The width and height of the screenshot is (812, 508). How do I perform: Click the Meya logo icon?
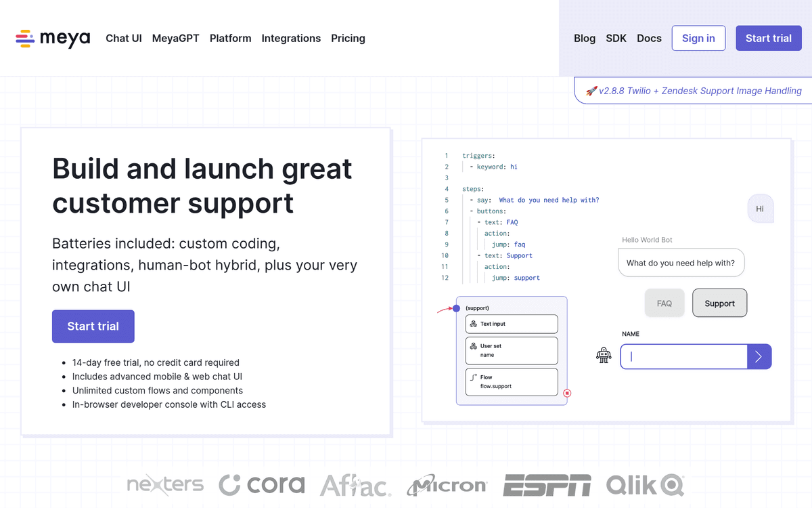coord(25,39)
